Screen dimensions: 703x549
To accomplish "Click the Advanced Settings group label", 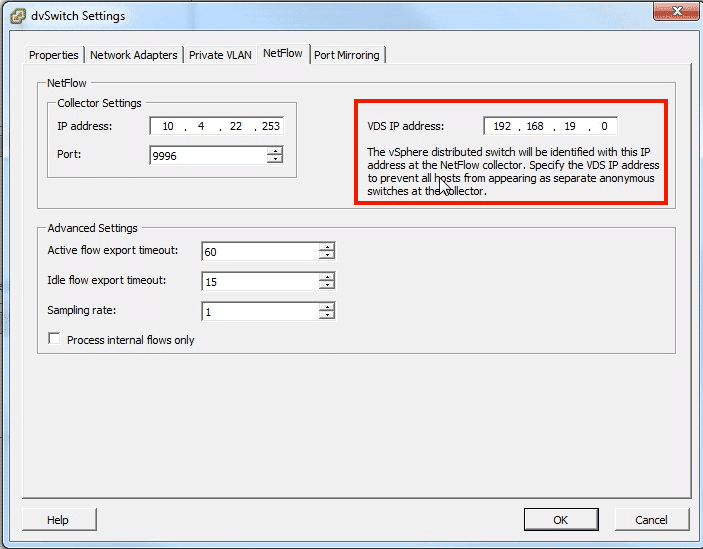I will click(93, 228).
